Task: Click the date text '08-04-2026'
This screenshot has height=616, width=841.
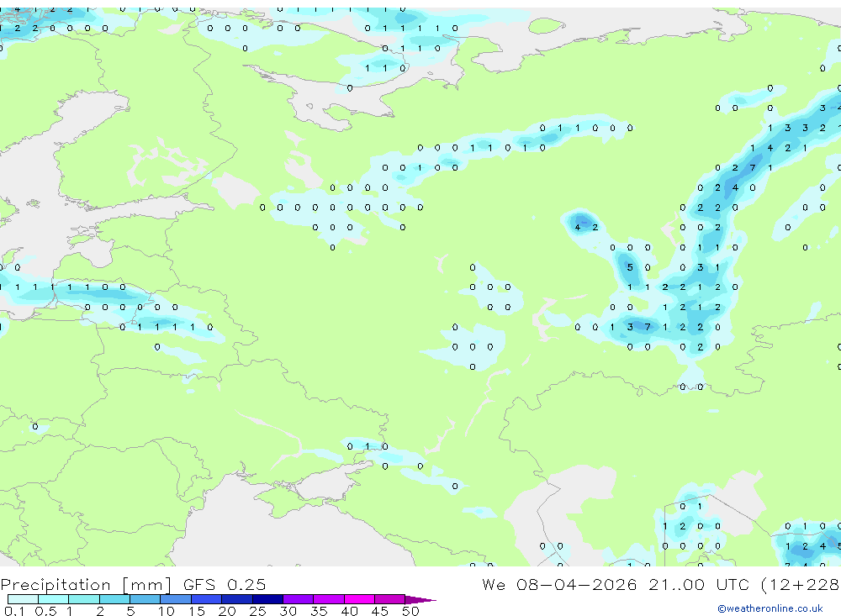Action: tap(577, 584)
